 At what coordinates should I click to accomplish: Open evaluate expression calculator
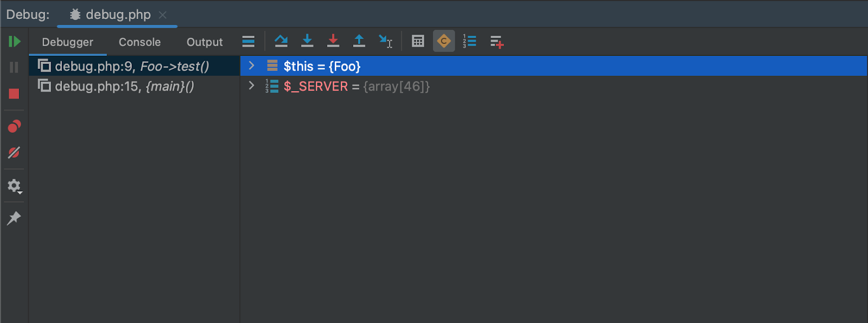(x=418, y=41)
